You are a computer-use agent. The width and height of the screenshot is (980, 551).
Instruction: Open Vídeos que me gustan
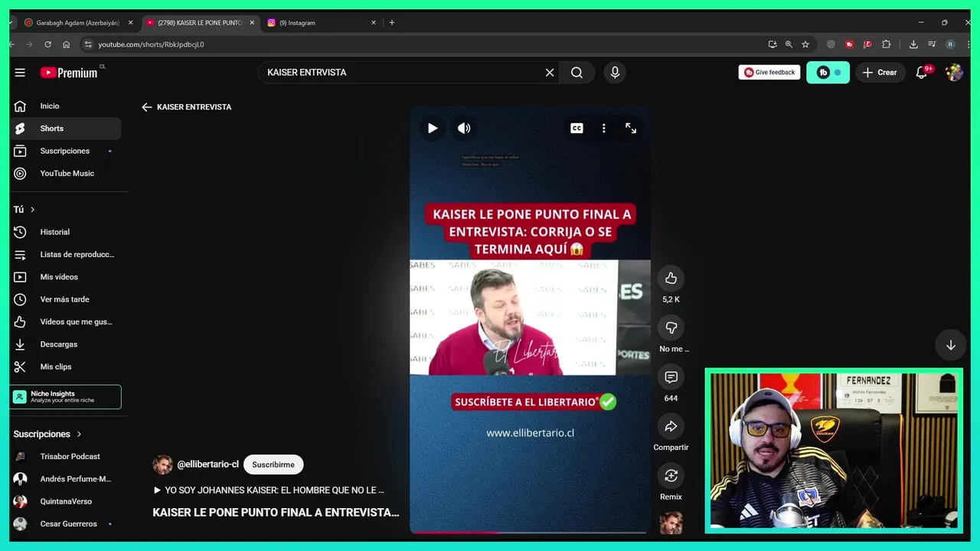click(x=66, y=321)
